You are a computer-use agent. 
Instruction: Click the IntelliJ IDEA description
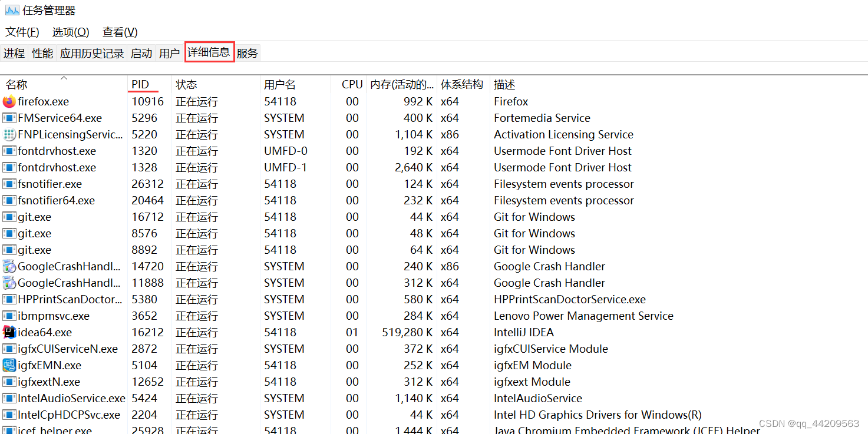524,332
